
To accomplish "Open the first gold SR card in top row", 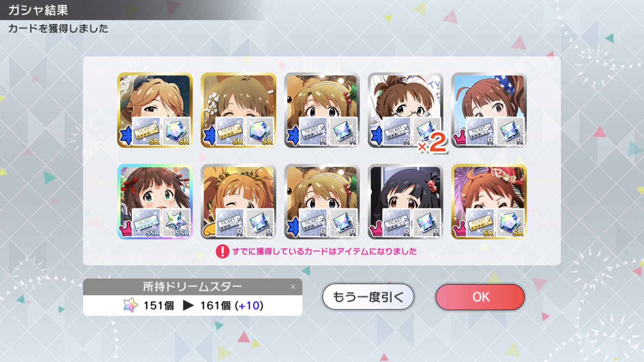I will point(155,110).
